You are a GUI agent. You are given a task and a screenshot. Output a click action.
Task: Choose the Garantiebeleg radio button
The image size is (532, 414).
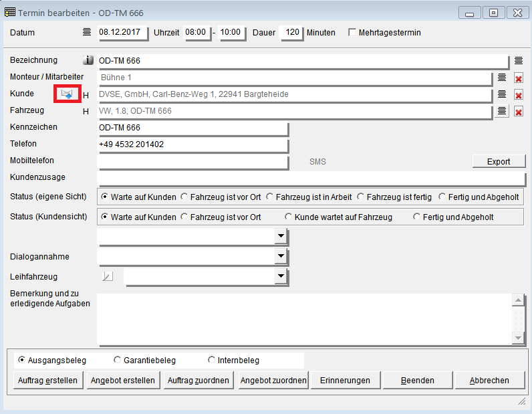118,360
